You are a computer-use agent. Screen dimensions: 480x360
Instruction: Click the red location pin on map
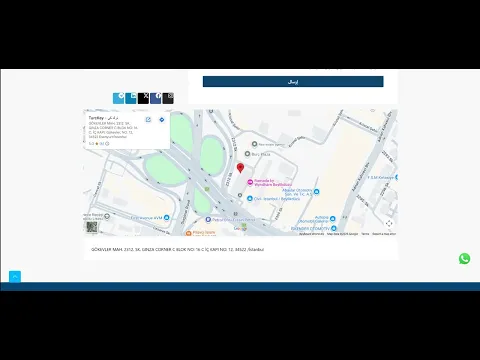(240, 168)
